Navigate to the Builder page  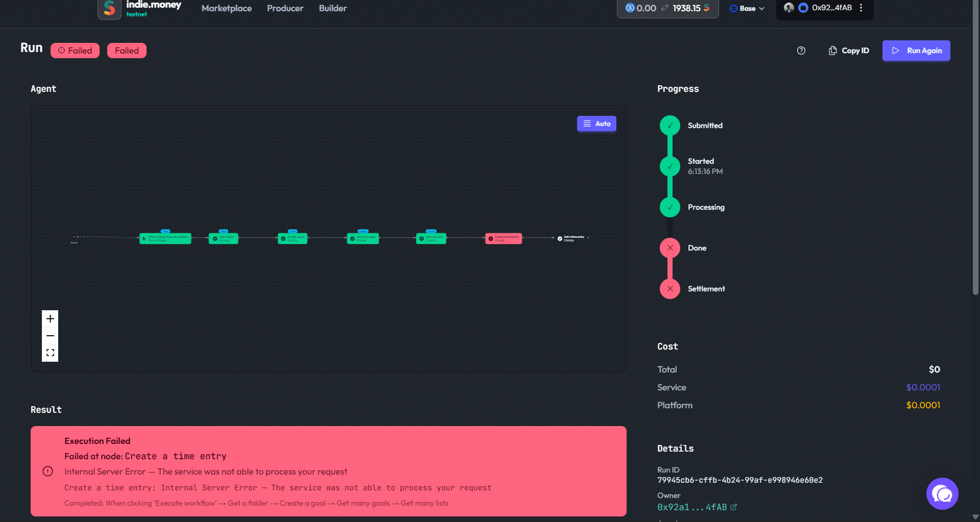[x=332, y=8]
